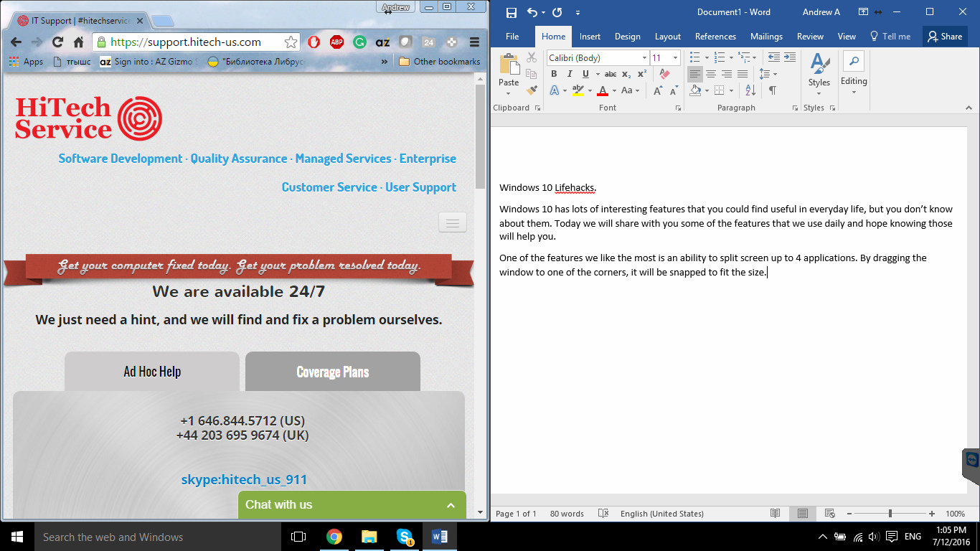980x551 pixels.
Task: Click the Share button in Word
Action: pos(943,37)
